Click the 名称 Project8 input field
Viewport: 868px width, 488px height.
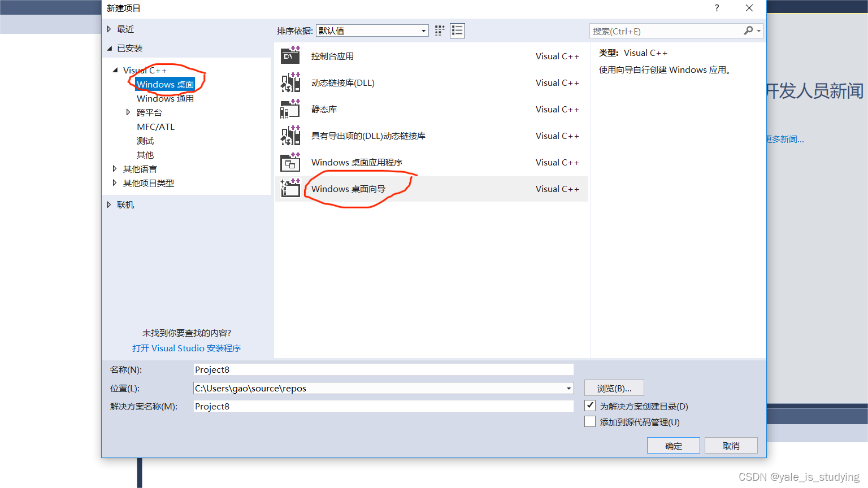click(x=383, y=369)
